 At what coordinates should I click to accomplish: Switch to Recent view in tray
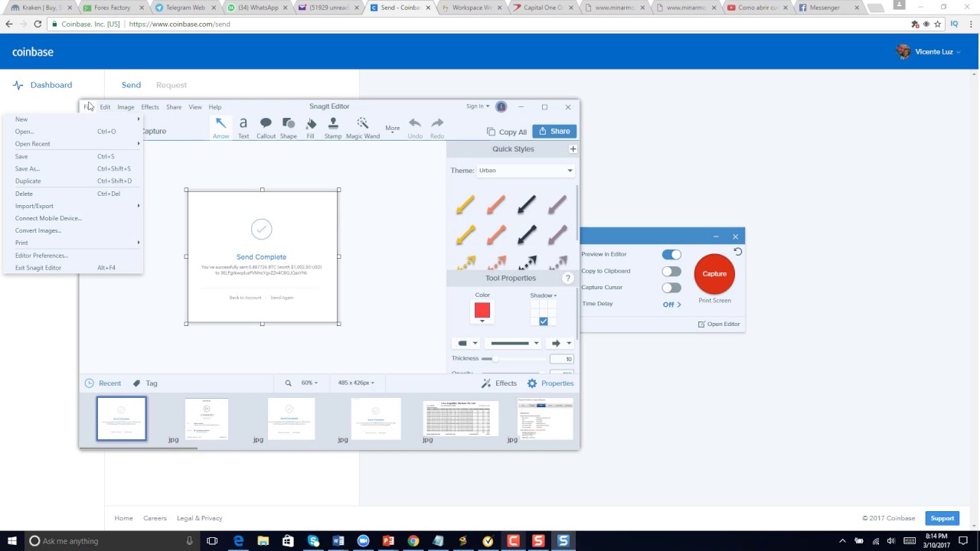[103, 383]
